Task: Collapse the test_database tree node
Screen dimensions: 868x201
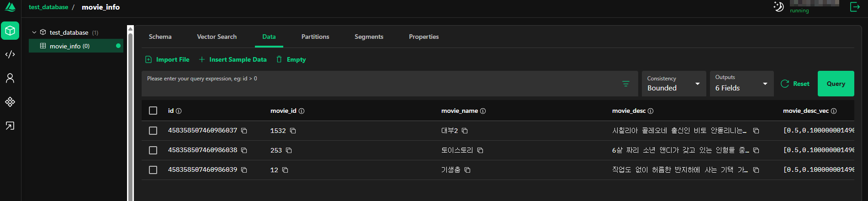Action: [34, 32]
